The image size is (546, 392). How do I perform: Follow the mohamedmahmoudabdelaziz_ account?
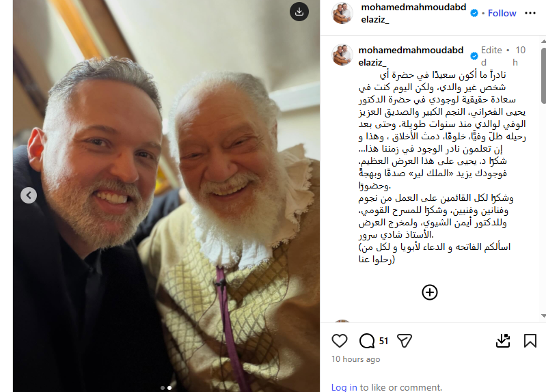[502, 13]
